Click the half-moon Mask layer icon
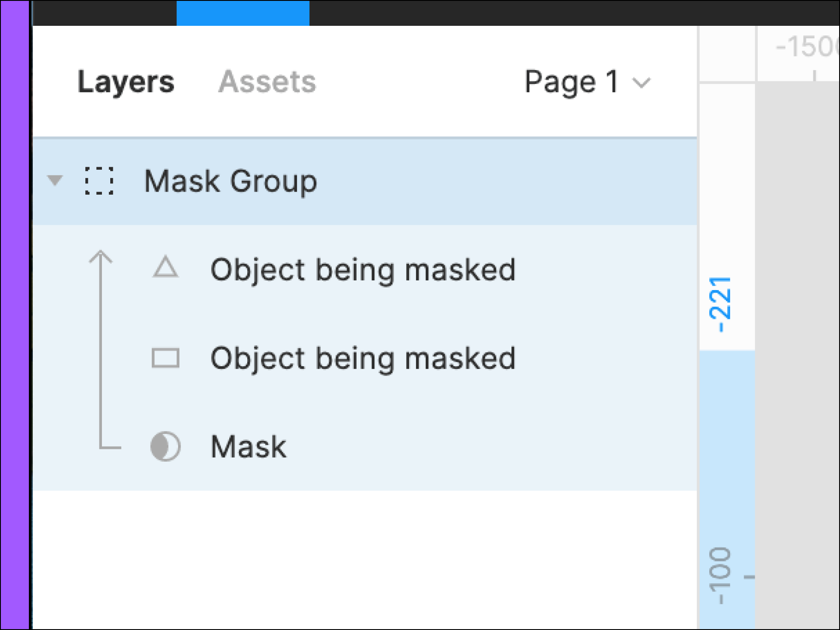Image resolution: width=840 pixels, height=630 pixels. click(x=165, y=447)
